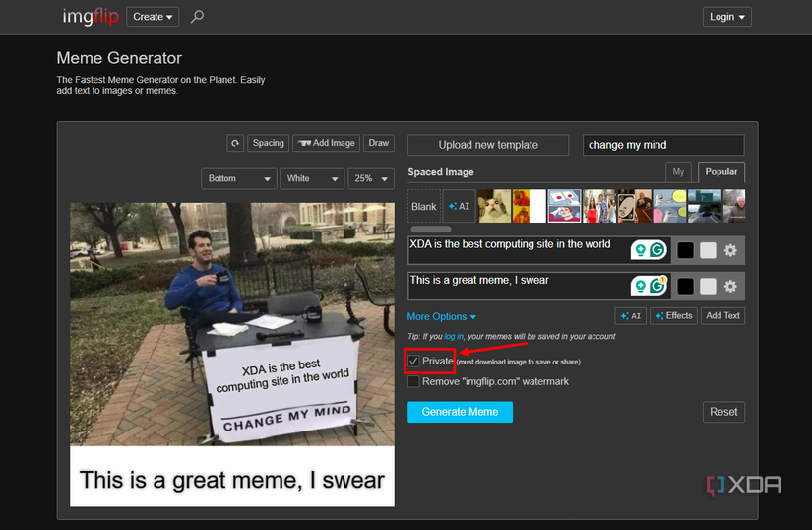The width and height of the screenshot is (812, 530).
Task: Click the Add Text button
Action: click(x=722, y=316)
